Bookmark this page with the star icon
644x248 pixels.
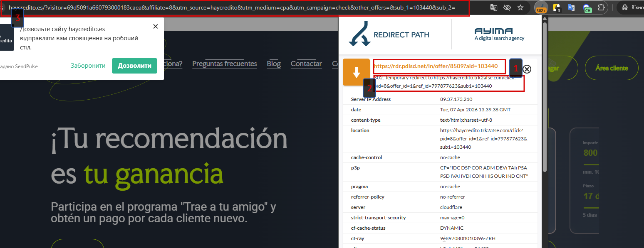[x=520, y=7]
